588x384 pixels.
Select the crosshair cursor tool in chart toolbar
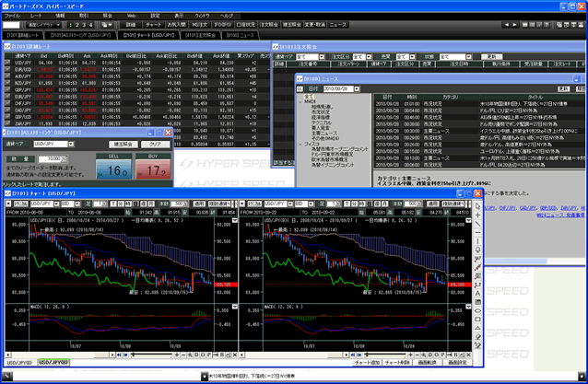(x=477, y=215)
